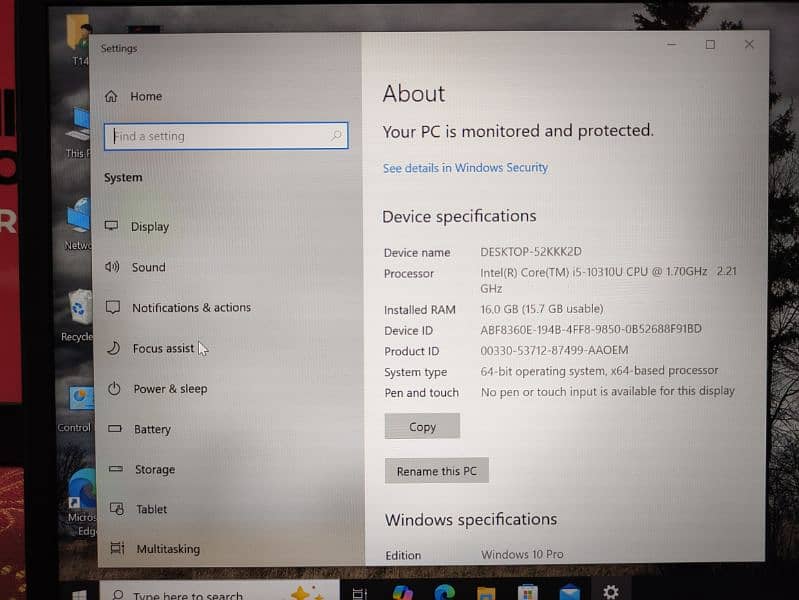
Task: Select the Control Panel desktop icon
Action: [x=75, y=409]
